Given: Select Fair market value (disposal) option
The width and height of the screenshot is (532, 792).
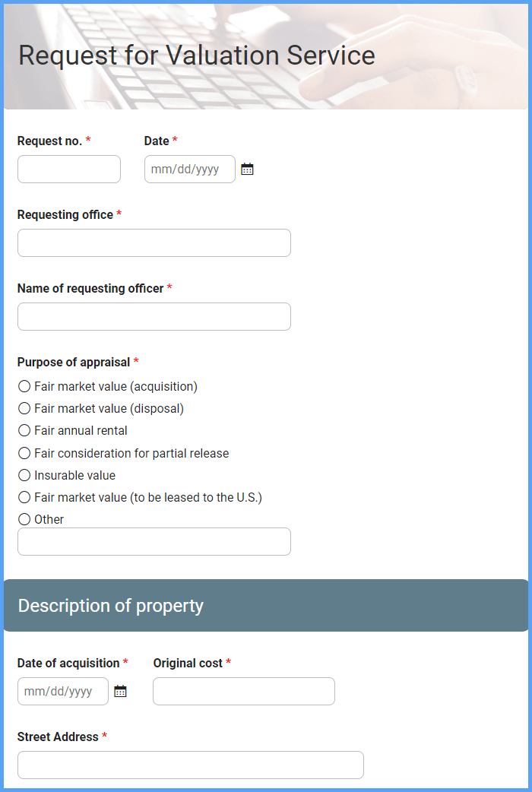Looking at the screenshot, I should [x=24, y=408].
